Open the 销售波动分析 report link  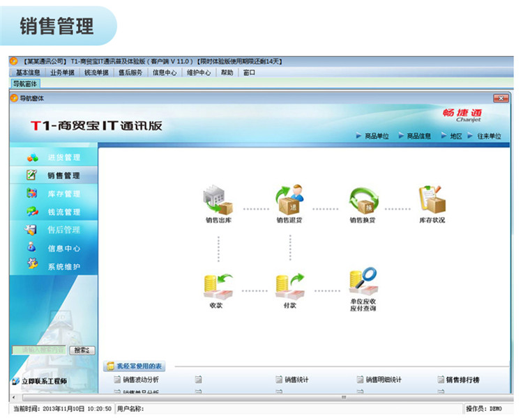tap(141, 380)
